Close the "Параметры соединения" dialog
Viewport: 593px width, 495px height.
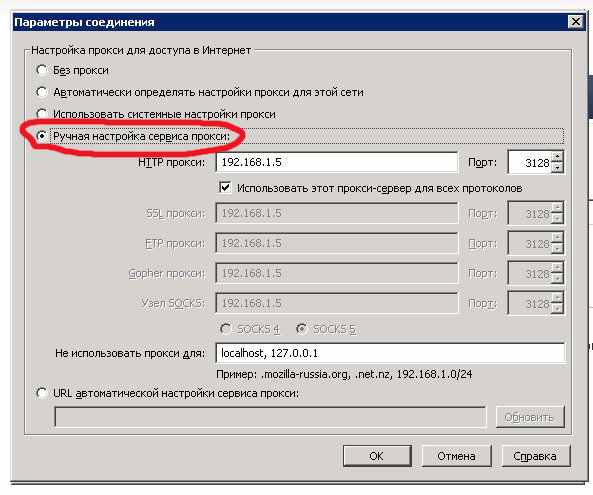576,22
